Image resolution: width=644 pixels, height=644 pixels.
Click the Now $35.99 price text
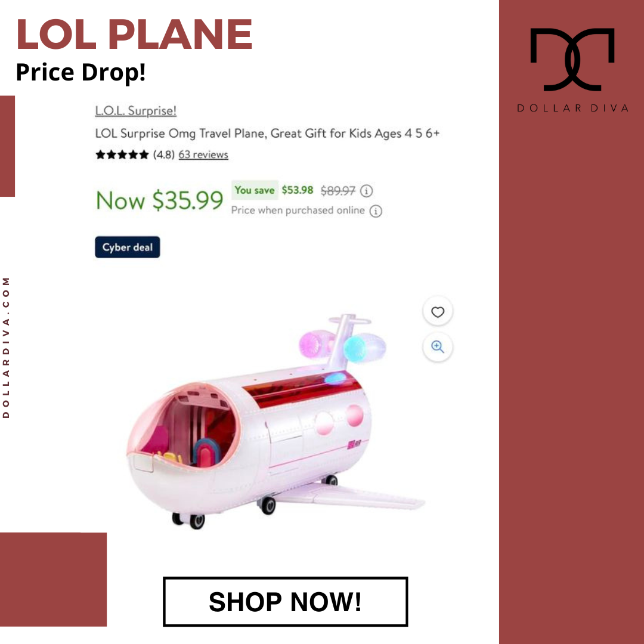pyautogui.click(x=159, y=200)
